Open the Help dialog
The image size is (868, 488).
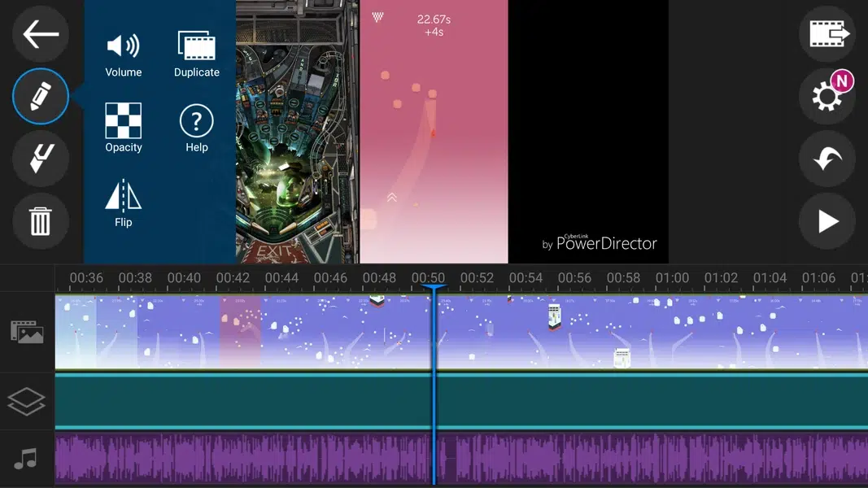tap(196, 124)
